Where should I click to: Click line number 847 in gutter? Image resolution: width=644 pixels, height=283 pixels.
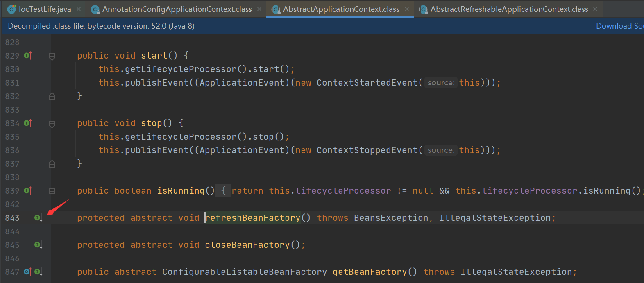coord(12,272)
